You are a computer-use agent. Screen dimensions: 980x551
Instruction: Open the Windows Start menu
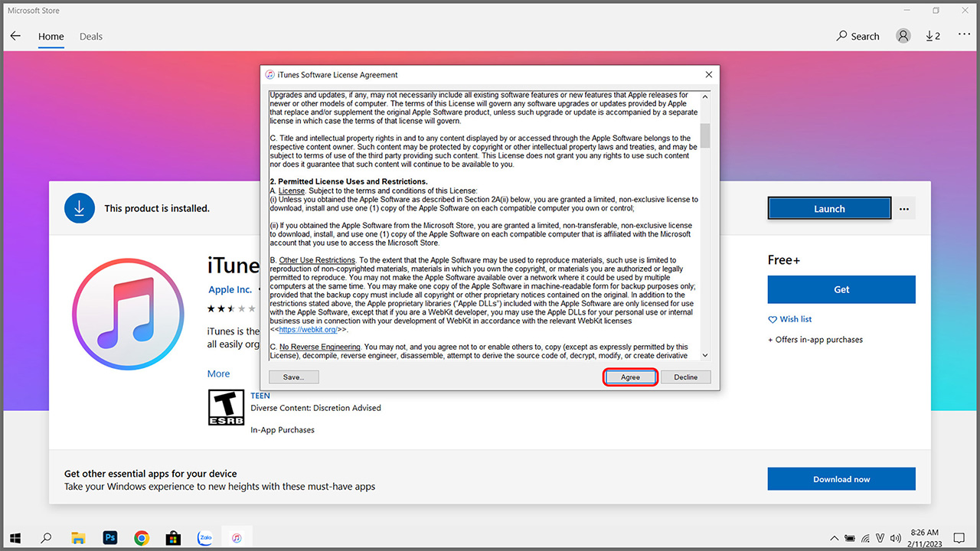[15, 538]
